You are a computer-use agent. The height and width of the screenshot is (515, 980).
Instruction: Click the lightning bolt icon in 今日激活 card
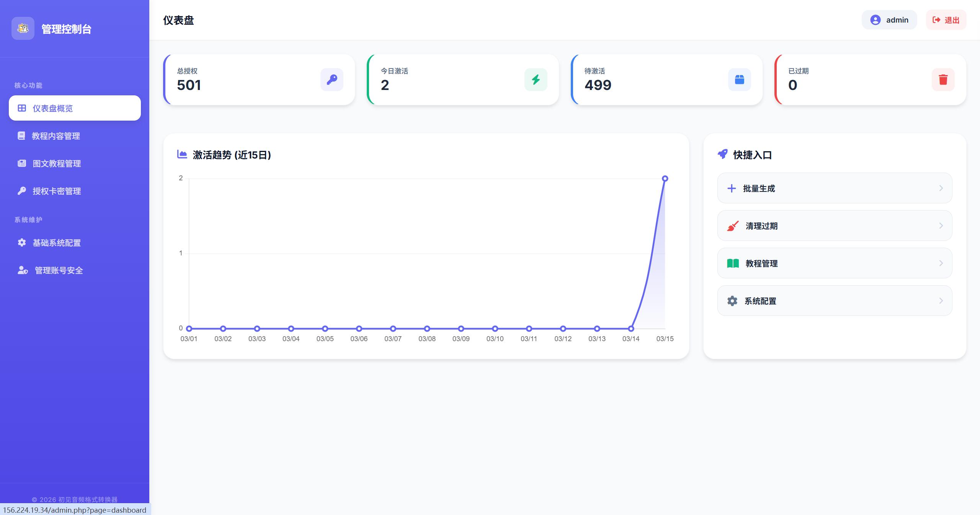tap(536, 80)
